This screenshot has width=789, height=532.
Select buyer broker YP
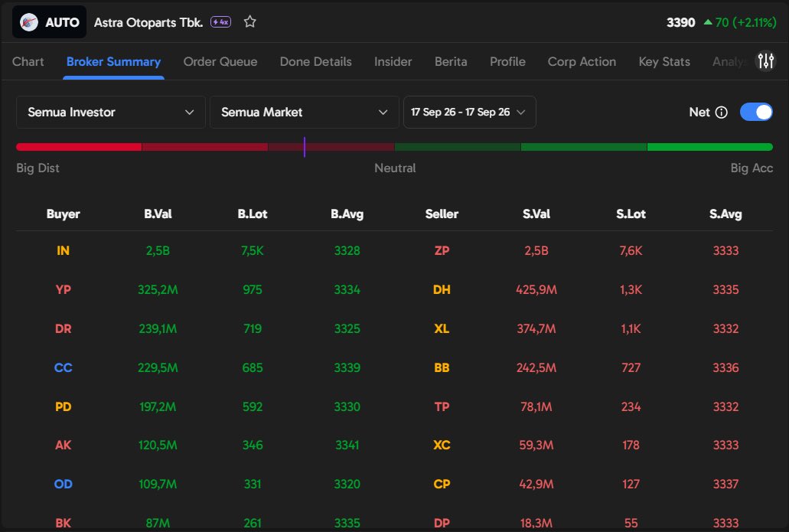(x=64, y=289)
